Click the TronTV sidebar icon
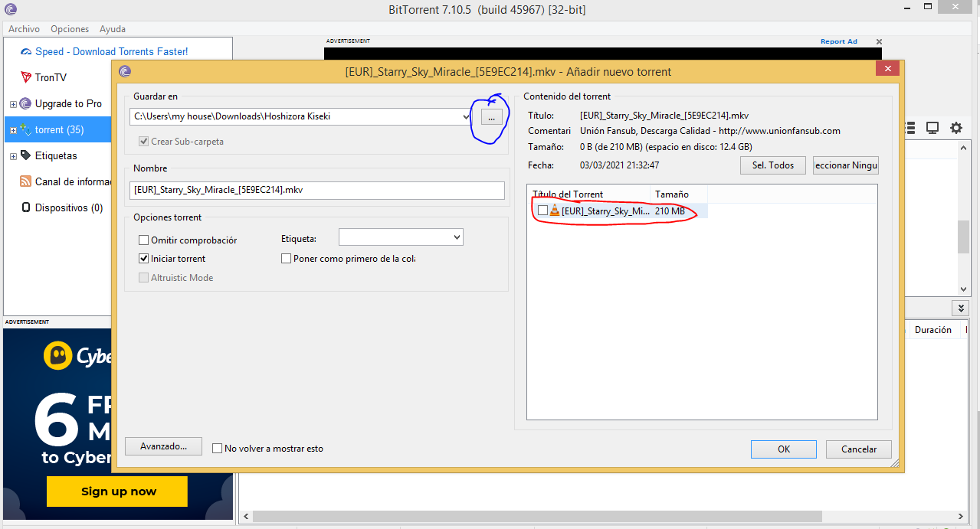The height and width of the screenshot is (529, 980). [26, 77]
